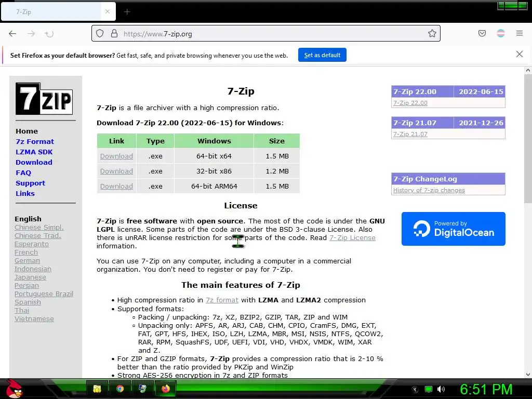Screen dimensions: 532x399
Task: Open the Save to Pocket icon
Action: [482, 33]
